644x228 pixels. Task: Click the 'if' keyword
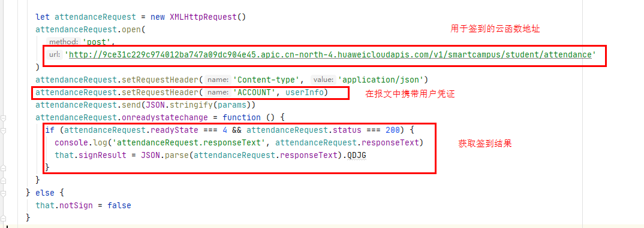50,130
